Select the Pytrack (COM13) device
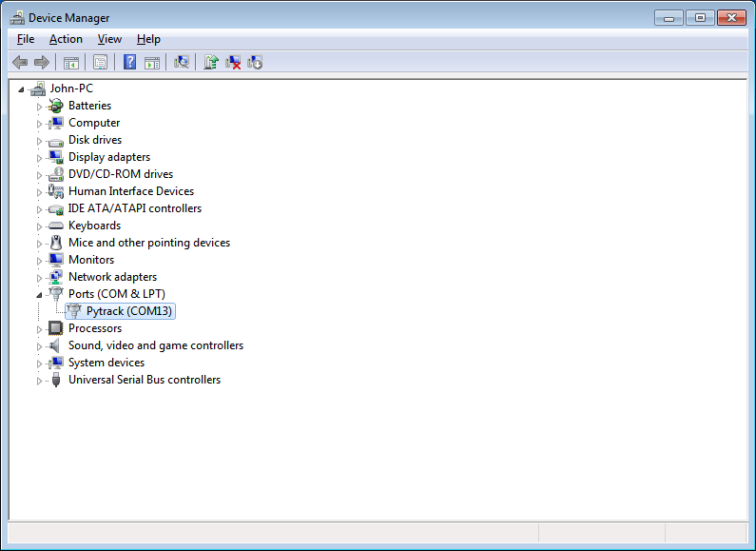The width and height of the screenshot is (756, 551). pos(130,311)
